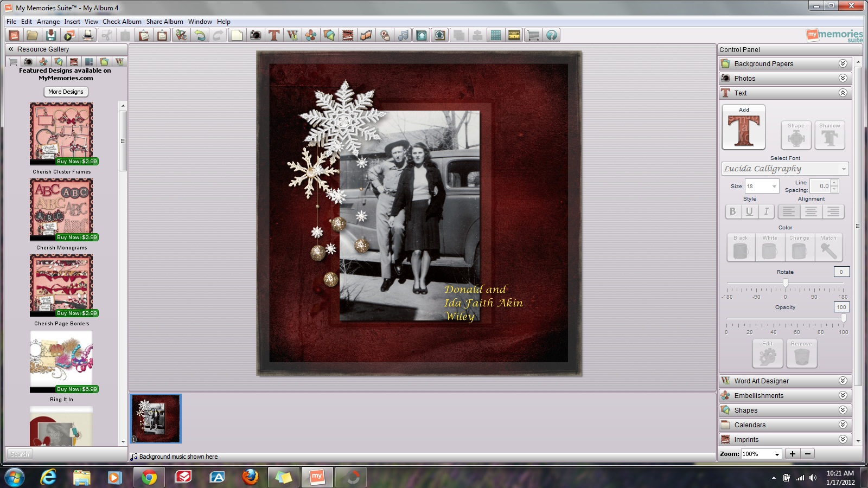The image size is (868, 488).
Task: Click the Opacity slider handle
Action: [843, 318]
